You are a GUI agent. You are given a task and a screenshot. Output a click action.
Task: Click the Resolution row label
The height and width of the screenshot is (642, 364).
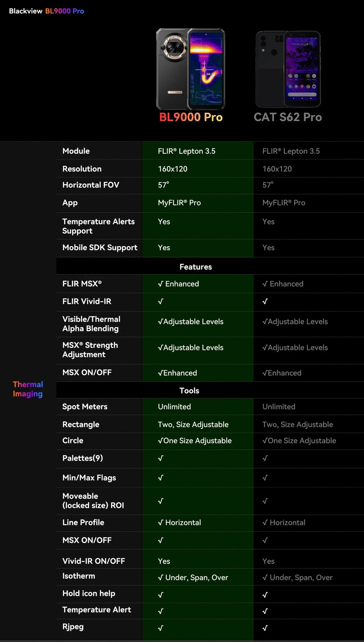[82, 169]
